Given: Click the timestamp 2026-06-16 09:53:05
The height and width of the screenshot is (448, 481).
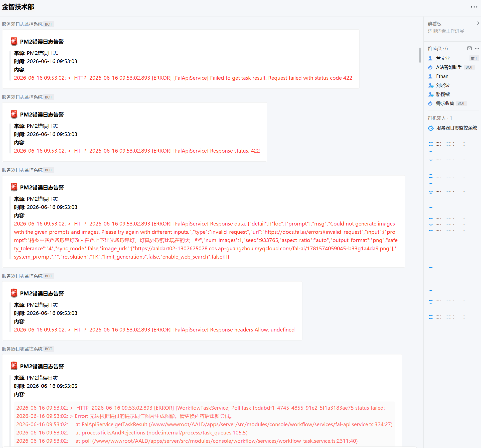Looking at the screenshot, I should [x=52, y=386].
